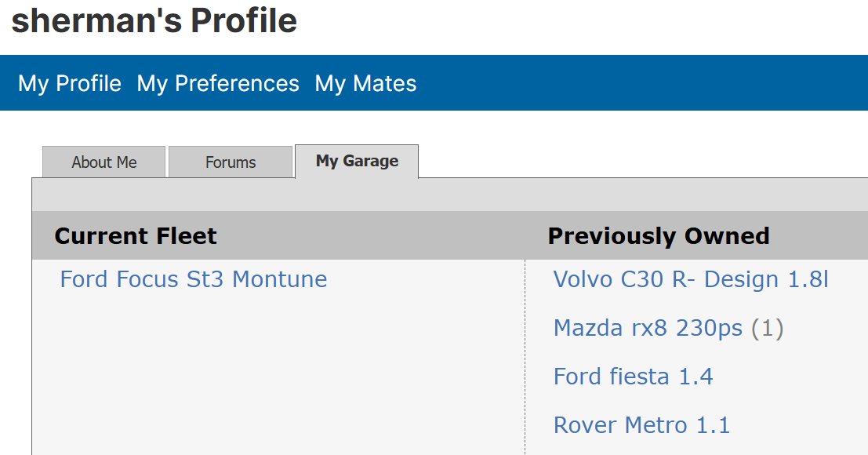868x455 pixels.
Task: Click the My Garage tab
Action: click(x=357, y=161)
